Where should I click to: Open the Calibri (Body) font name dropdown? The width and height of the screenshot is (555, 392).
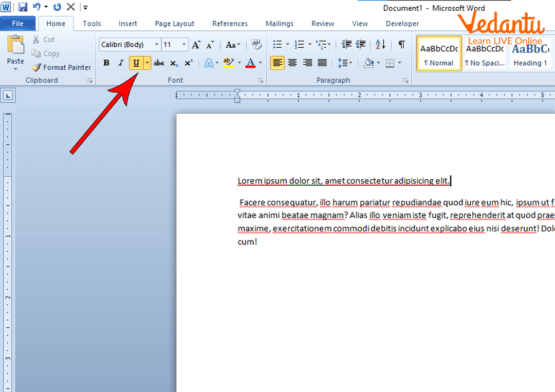coord(157,45)
